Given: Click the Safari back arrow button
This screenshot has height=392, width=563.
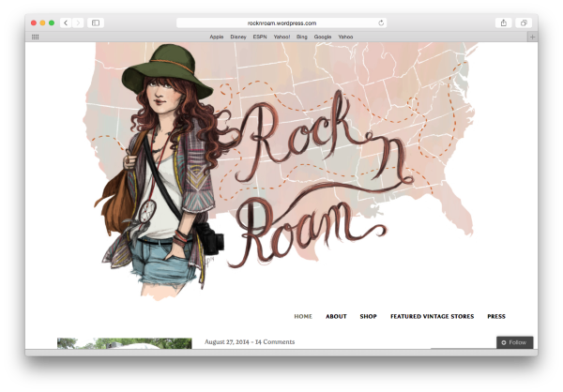Looking at the screenshot, I should [x=66, y=23].
